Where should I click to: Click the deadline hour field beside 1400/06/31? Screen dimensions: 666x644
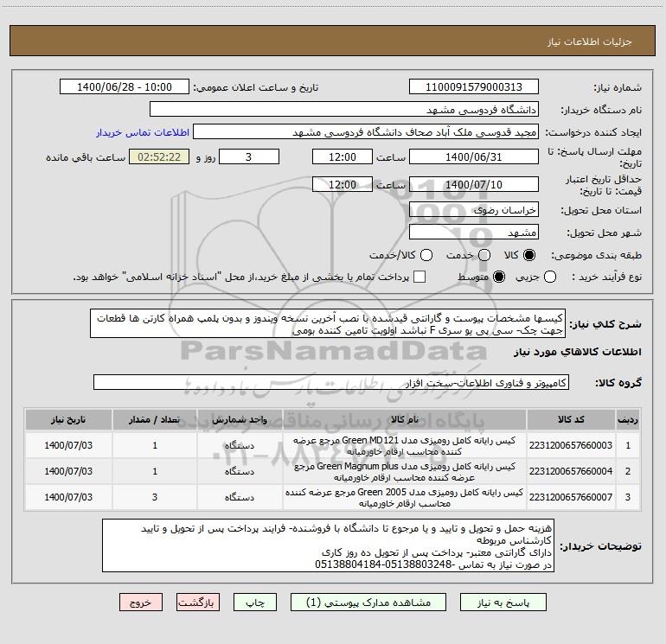(343, 156)
